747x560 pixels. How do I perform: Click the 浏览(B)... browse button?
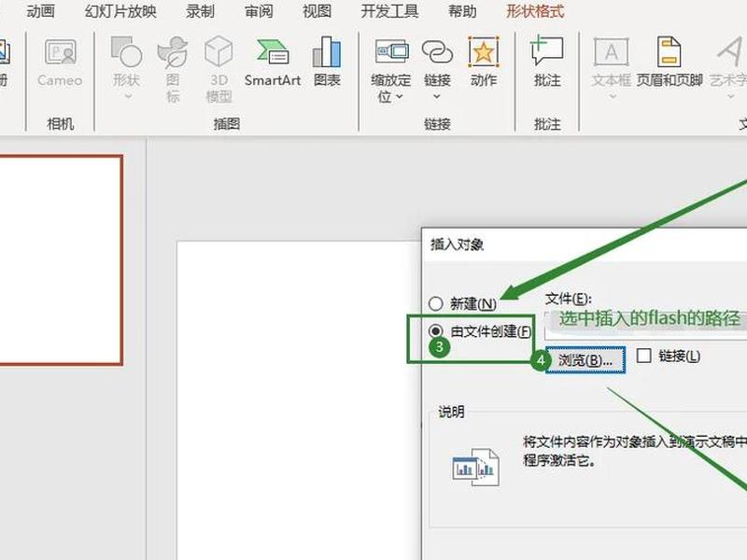coord(585,359)
